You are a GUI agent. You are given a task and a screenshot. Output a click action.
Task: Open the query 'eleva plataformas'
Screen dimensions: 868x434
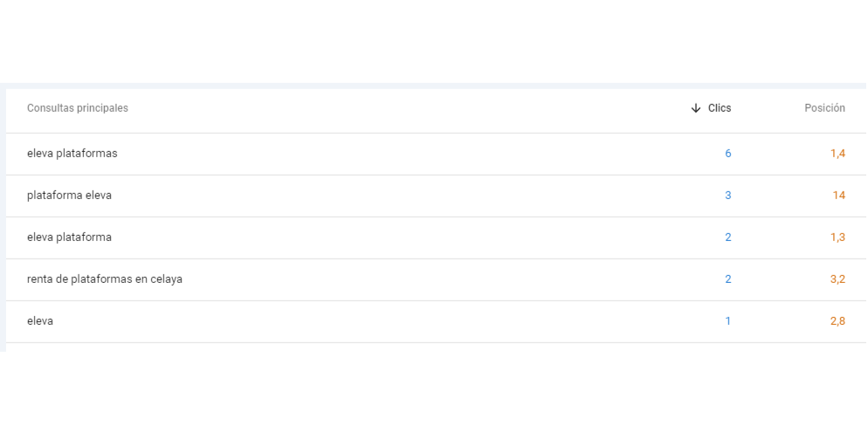[72, 154]
